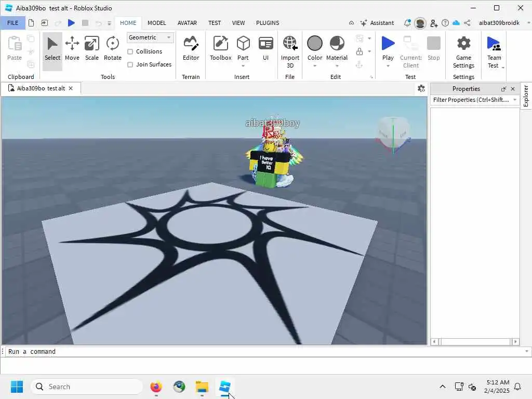This screenshot has width=532, height=399.
Task: Close the Properties panel
Action: pos(513,89)
